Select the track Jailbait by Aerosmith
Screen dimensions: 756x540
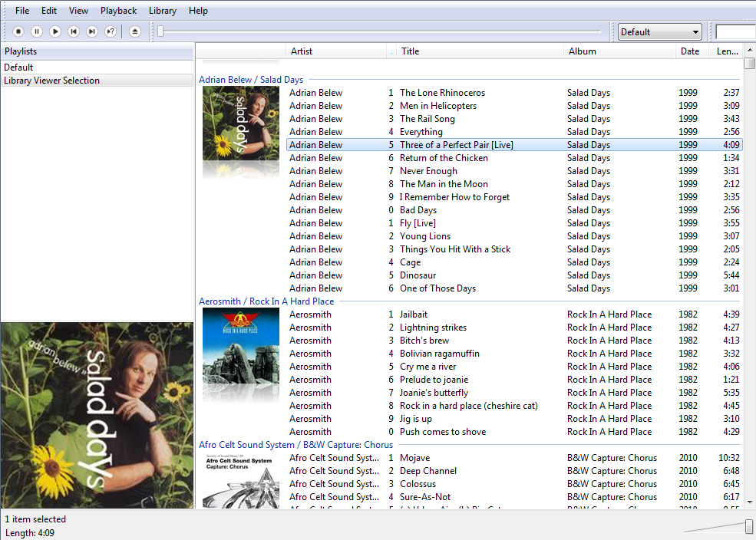coord(414,314)
